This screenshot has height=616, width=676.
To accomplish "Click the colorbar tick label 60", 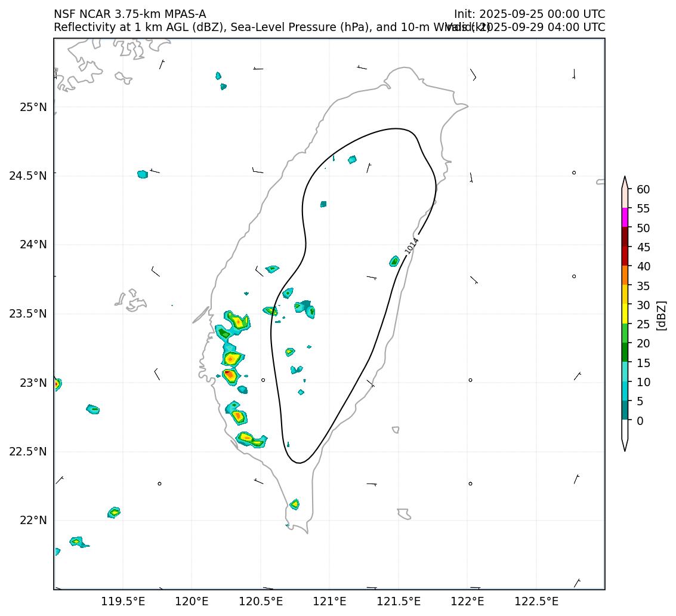I will coord(643,189).
